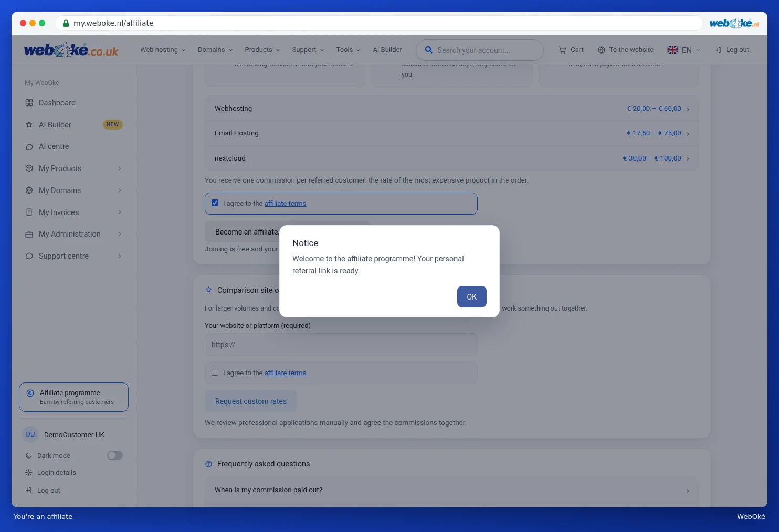Uncheck the checked affiliate terms checkbox
Viewport: 779px width, 532px height.
[x=215, y=203]
